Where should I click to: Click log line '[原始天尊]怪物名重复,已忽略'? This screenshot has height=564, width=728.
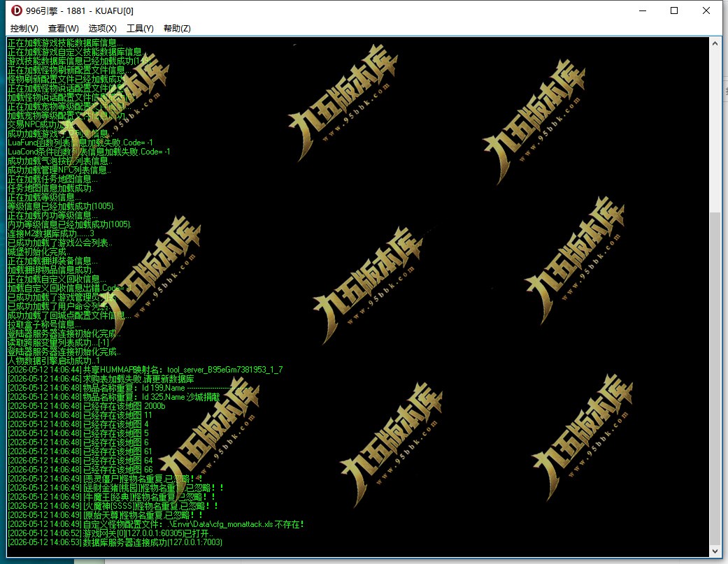pyautogui.click(x=106, y=515)
